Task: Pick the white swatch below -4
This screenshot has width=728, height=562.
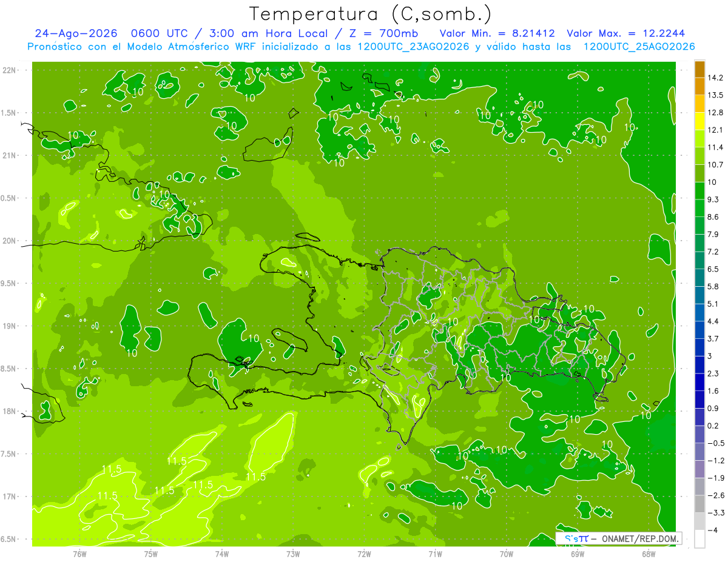Action: [699, 538]
